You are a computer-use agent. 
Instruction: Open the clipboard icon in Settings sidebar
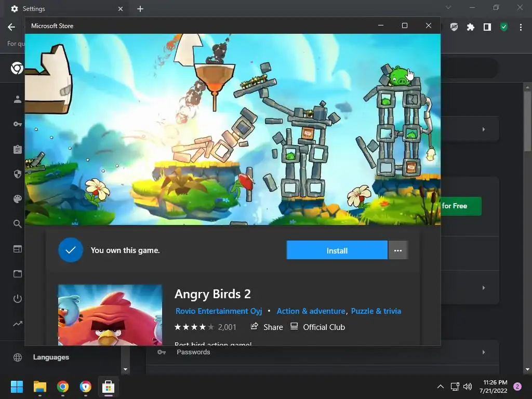click(x=18, y=149)
